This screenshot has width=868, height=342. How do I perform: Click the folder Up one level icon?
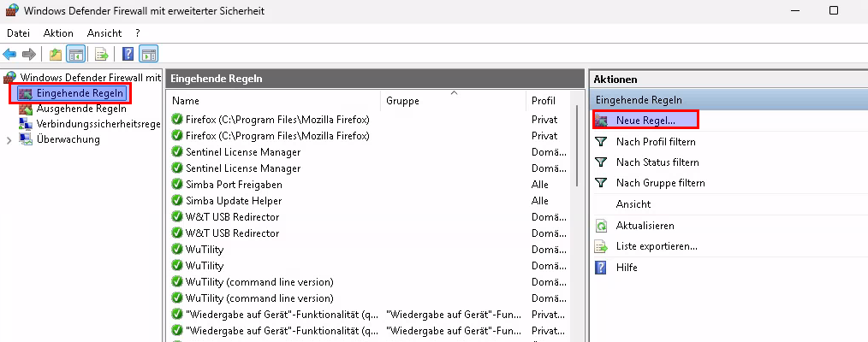[56, 54]
